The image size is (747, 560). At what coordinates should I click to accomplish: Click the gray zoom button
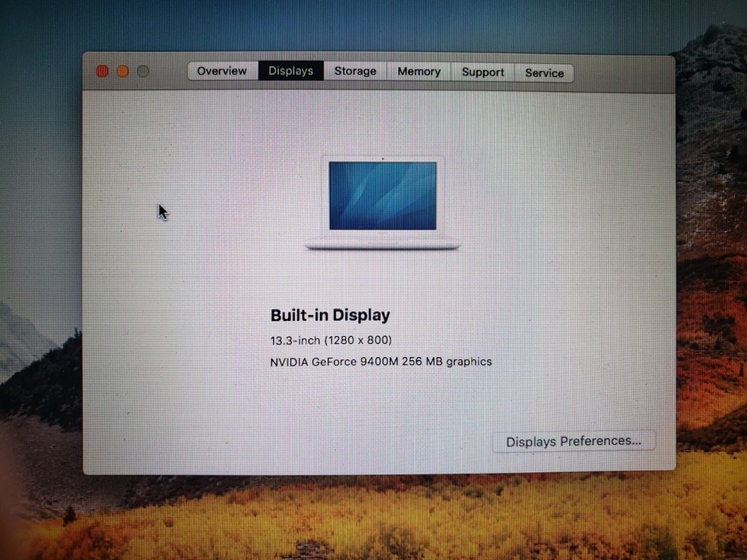tap(143, 70)
